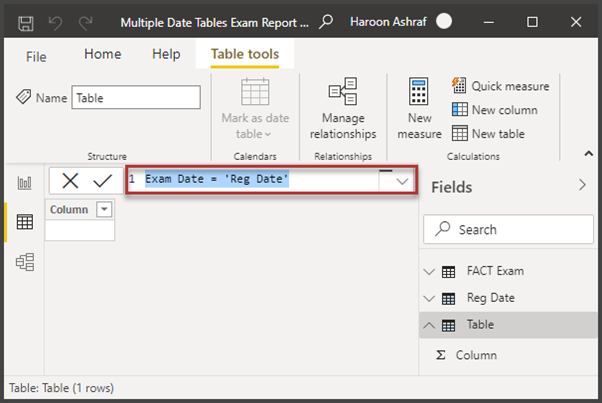The width and height of the screenshot is (602, 403).
Task: Collapse the Fields pane with the arrow
Action: point(582,185)
